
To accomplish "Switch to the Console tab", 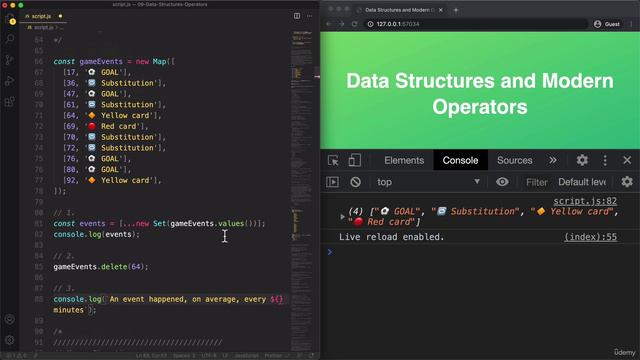I will (x=460, y=160).
